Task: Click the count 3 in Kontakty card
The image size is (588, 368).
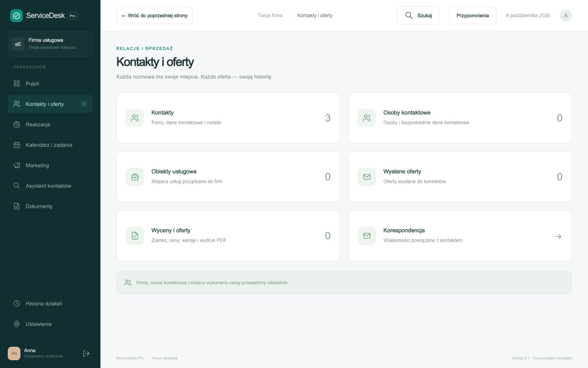Action: point(327,118)
